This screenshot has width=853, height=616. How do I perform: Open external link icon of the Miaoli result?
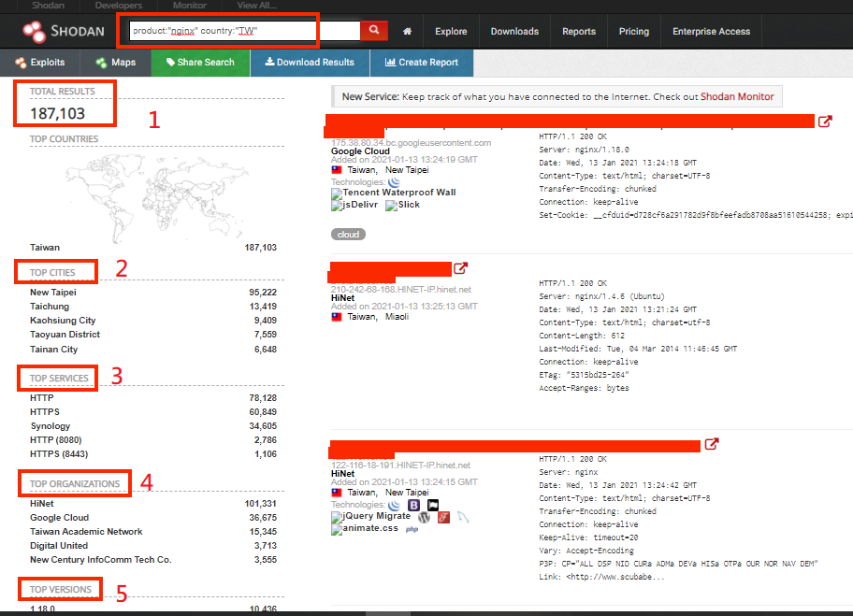coord(461,268)
